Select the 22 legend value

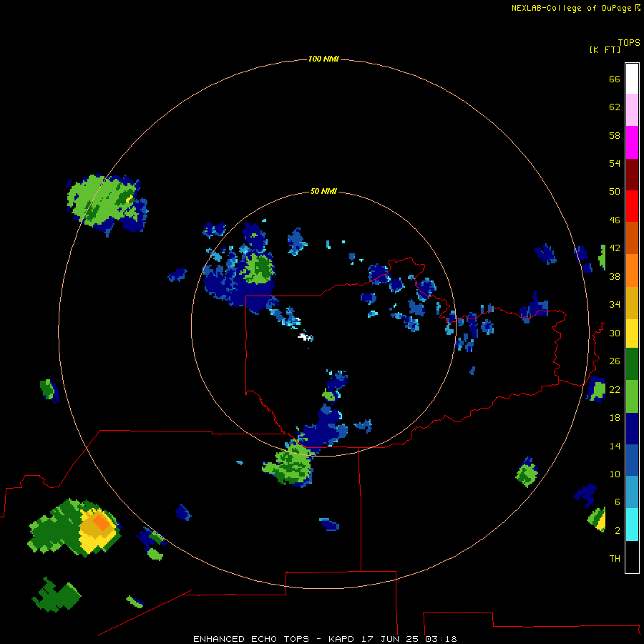(x=615, y=390)
